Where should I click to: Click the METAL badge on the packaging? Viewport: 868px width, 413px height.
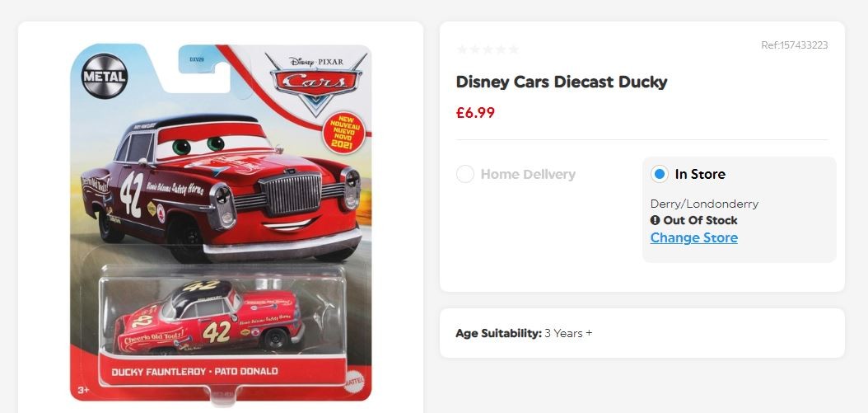(105, 76)
